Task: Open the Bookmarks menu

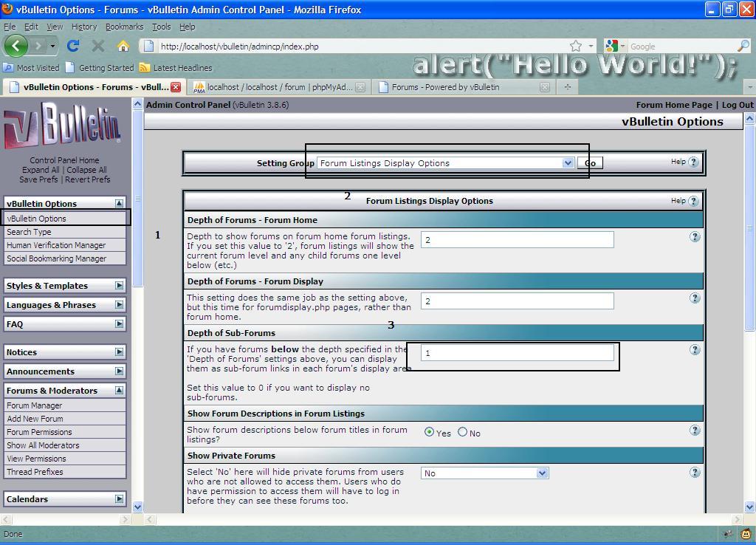Action: pyautogui.click(x=124, y=27)
